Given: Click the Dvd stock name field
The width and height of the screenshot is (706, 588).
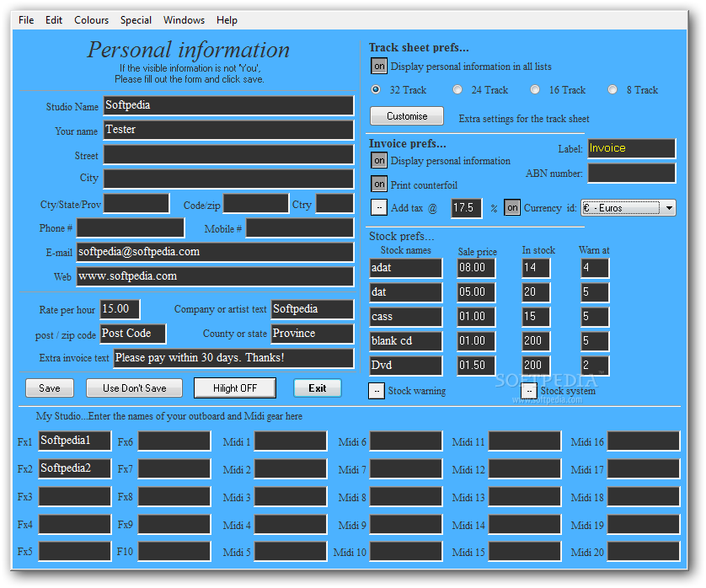Looking at the screenshot, I should (406, 366).
